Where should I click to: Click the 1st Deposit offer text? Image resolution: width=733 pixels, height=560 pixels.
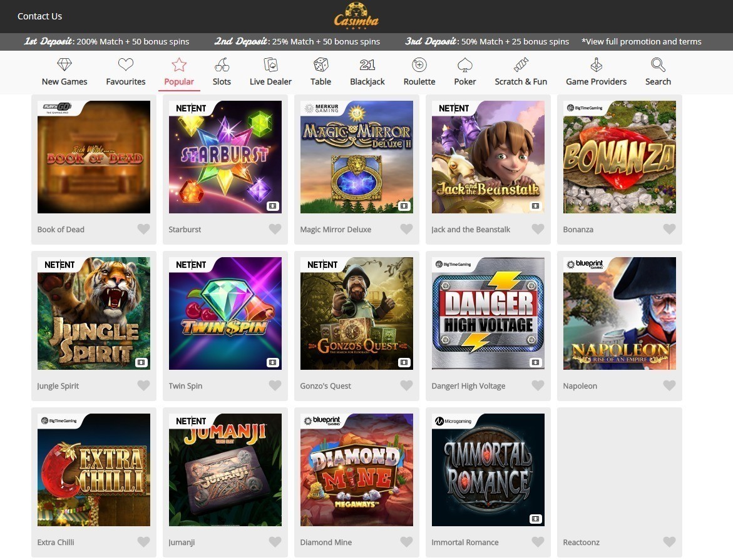click(106, 41)
